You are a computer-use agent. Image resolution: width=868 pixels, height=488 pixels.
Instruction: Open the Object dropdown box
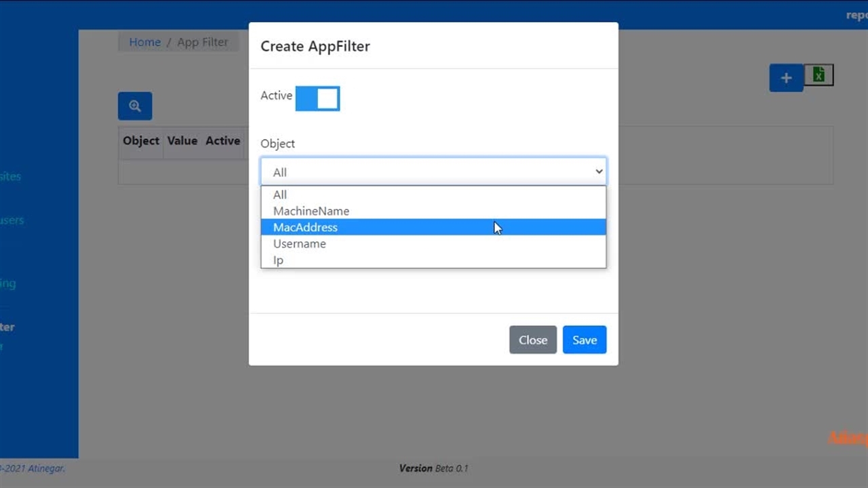click(433, 172)
